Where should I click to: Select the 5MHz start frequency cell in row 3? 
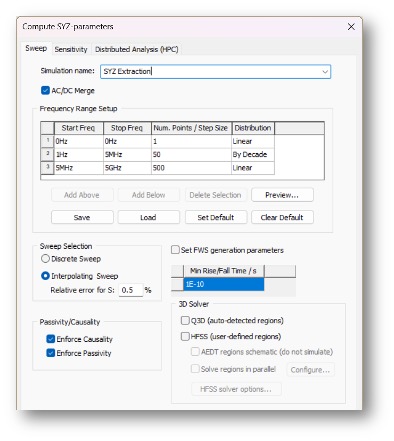tap(79, 168)
